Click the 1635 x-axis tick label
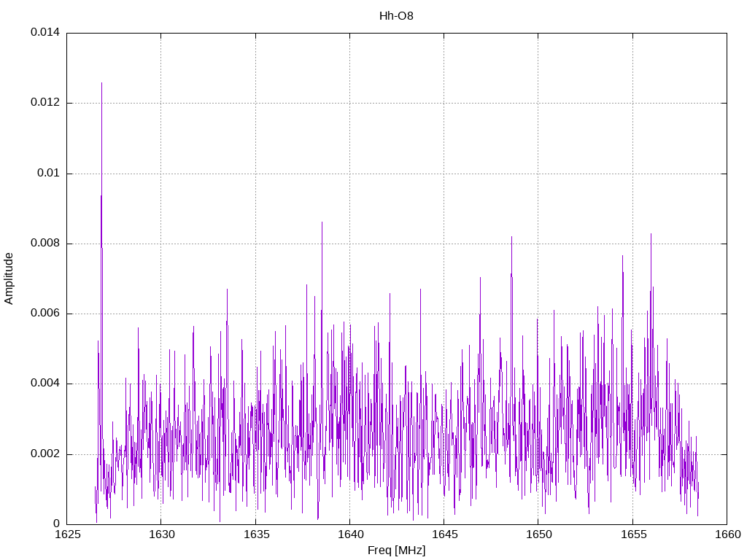This screenshot has height=560, width=747. 255,534
